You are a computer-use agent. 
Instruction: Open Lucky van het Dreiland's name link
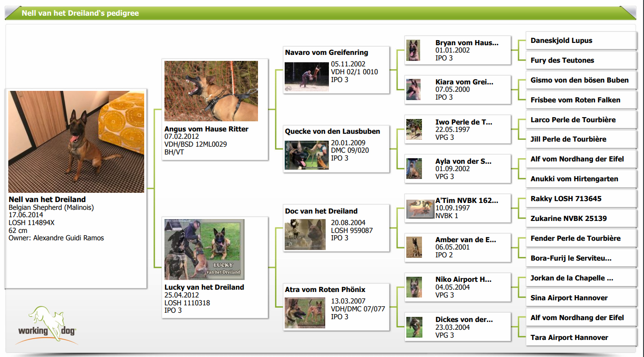point(204,287)
